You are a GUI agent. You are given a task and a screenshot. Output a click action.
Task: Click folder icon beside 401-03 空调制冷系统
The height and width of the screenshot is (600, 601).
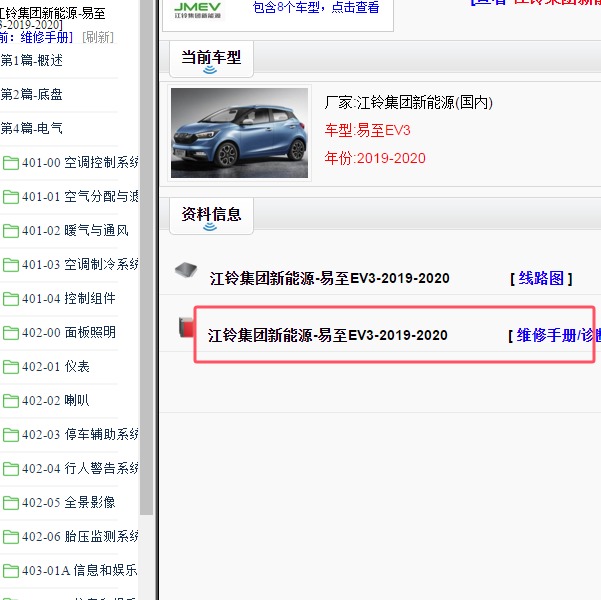coord(11,265)
